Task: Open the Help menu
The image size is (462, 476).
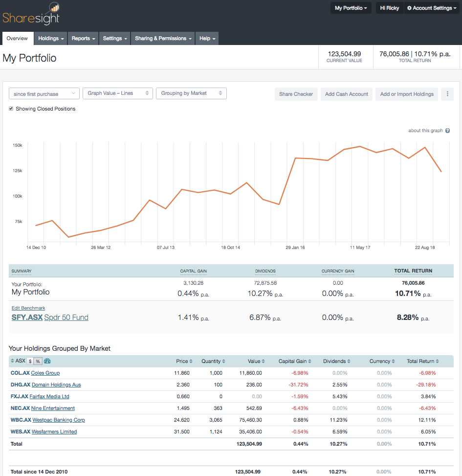Action: [207, 39]
